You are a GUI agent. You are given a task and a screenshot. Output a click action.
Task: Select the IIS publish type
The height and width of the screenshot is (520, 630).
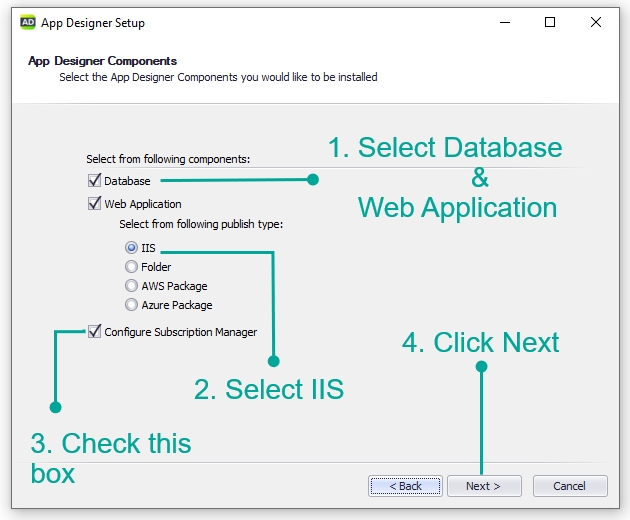(x=131, y=247)
